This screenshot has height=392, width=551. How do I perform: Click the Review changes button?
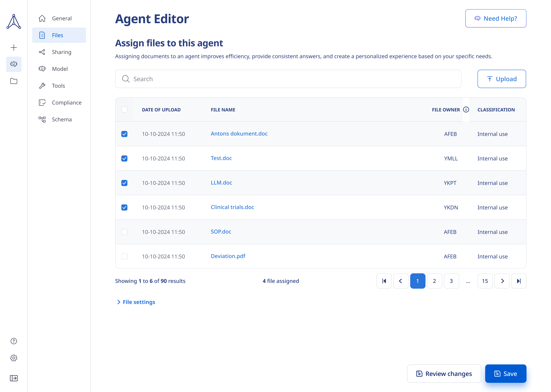tap(444, 374)
